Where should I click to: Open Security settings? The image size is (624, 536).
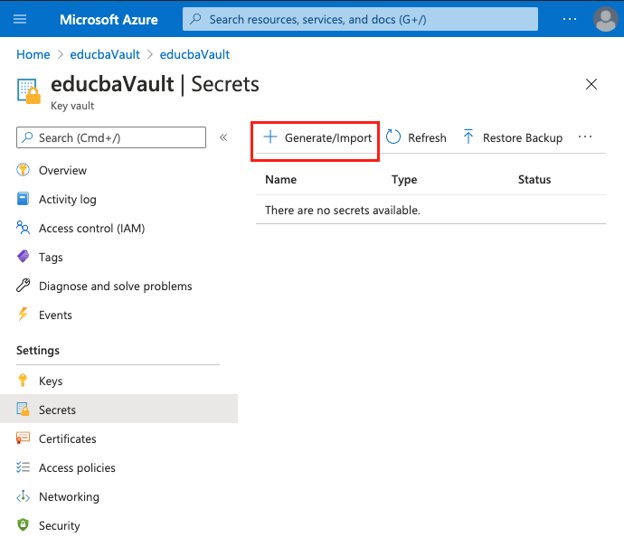tap(59, 526)
